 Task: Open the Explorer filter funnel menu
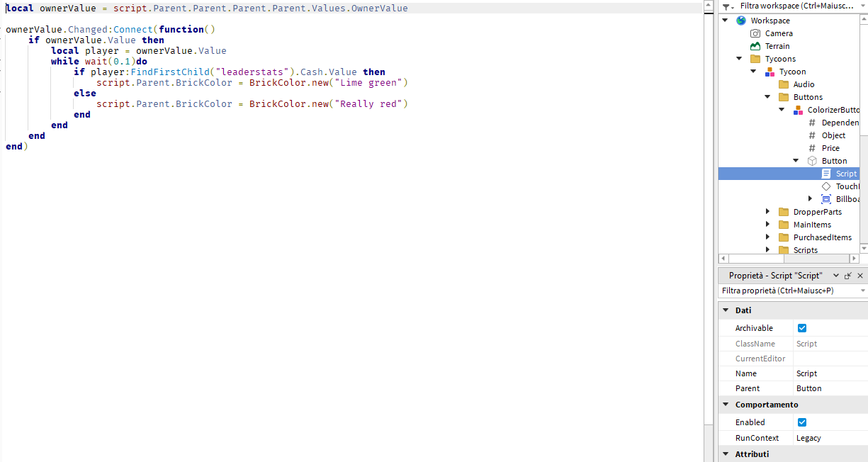click(x=728, y=6)
